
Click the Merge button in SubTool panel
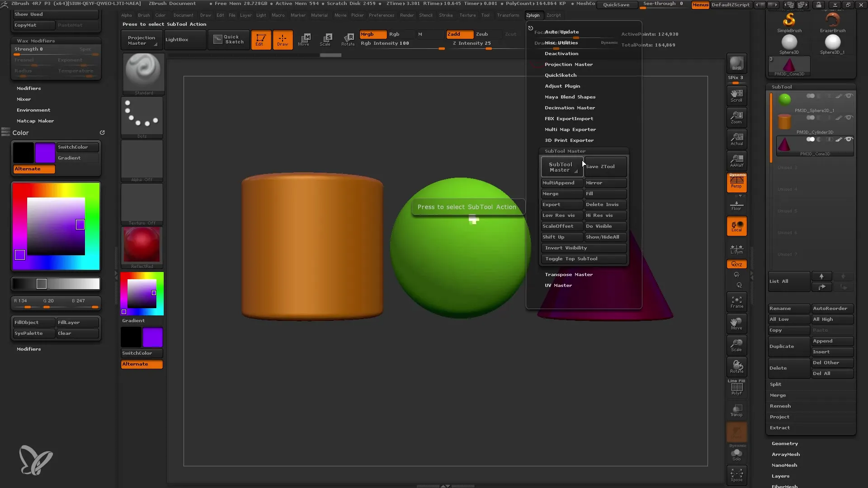coord(778,394)
